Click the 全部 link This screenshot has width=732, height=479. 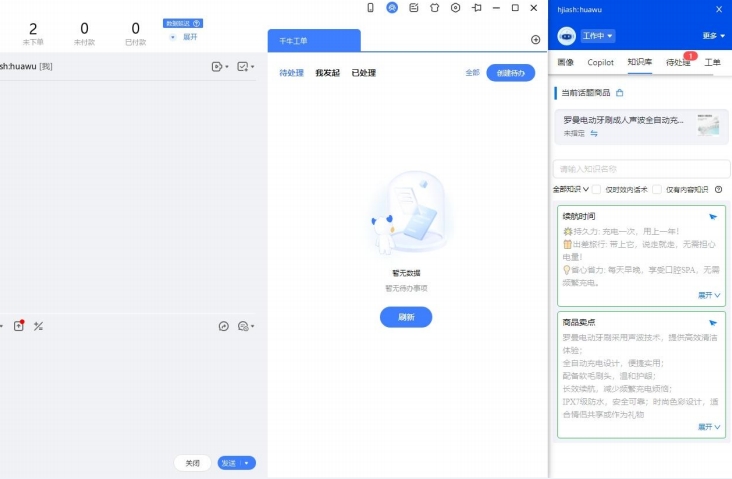coord(472,73)
